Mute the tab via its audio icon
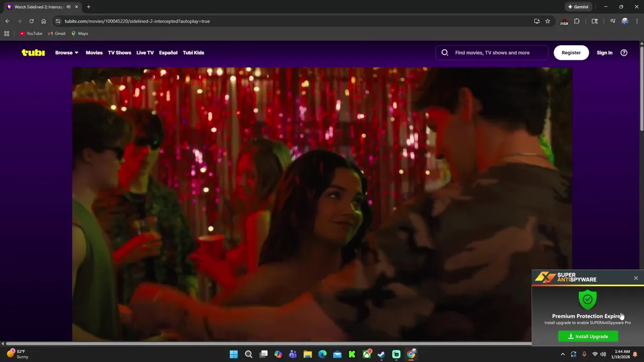Screen dimensions: 644x362 pos(68,7)
